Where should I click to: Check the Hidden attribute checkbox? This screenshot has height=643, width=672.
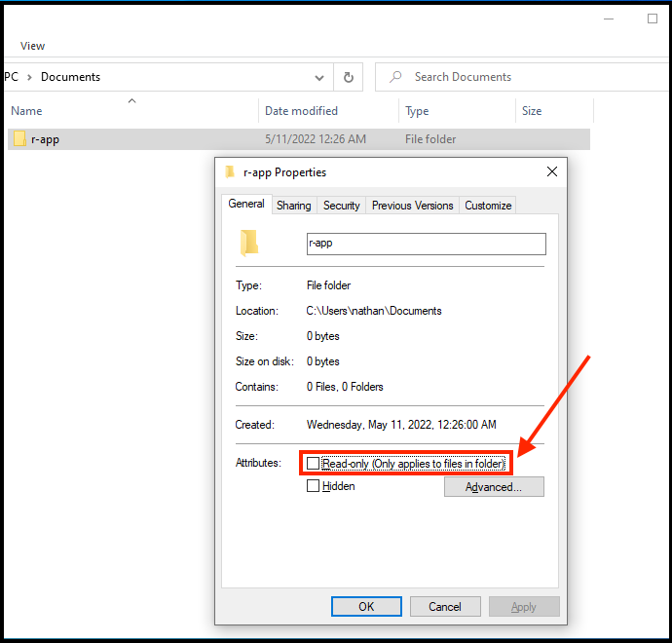[x=313, y=486]
